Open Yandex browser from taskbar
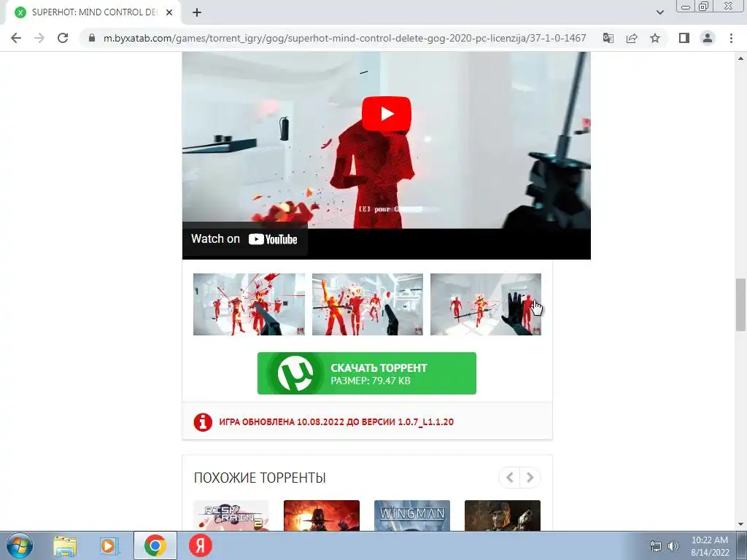The image size is (747, 560). [201, 545]
